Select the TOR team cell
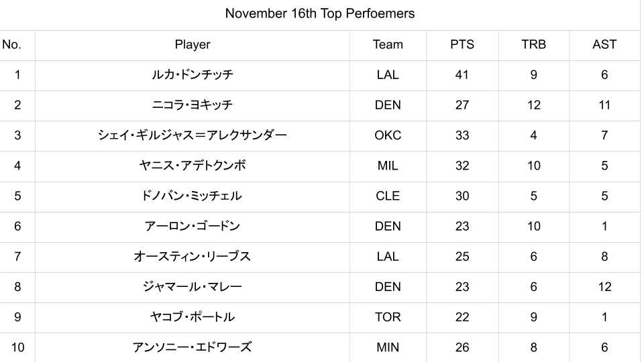 click(388, 317)
